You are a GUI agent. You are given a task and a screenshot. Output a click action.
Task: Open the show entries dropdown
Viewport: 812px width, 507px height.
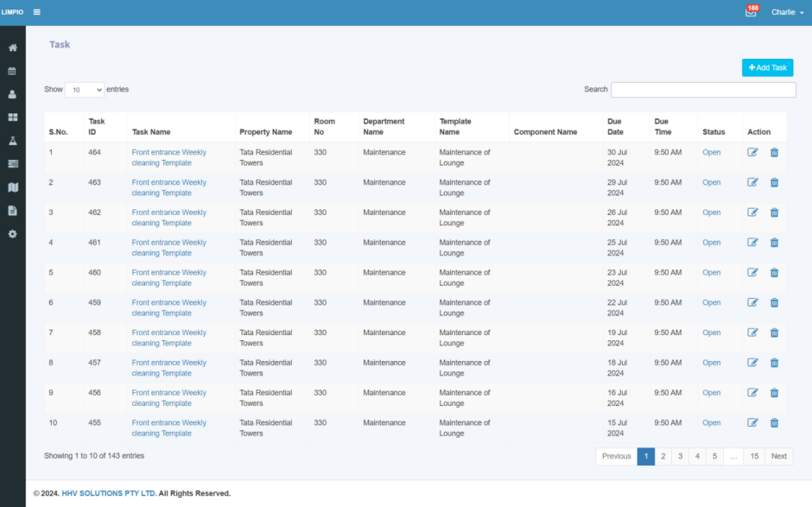pos(85,90)
